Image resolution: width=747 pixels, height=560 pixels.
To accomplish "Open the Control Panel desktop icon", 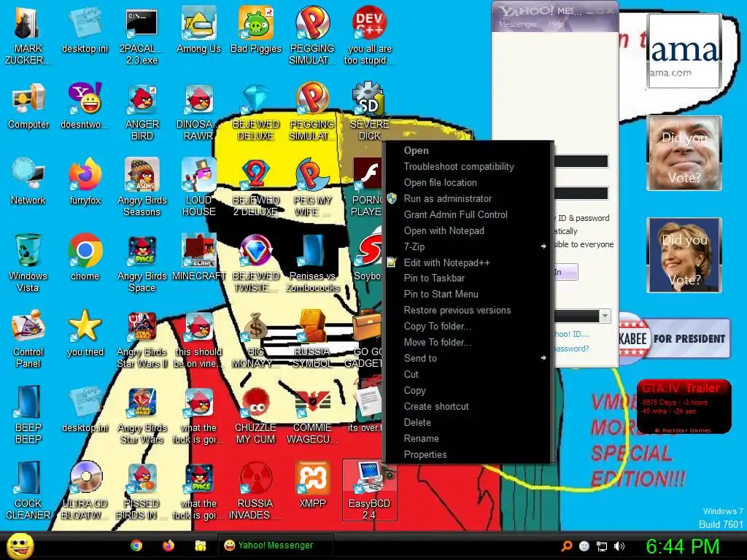I will 28,339.
